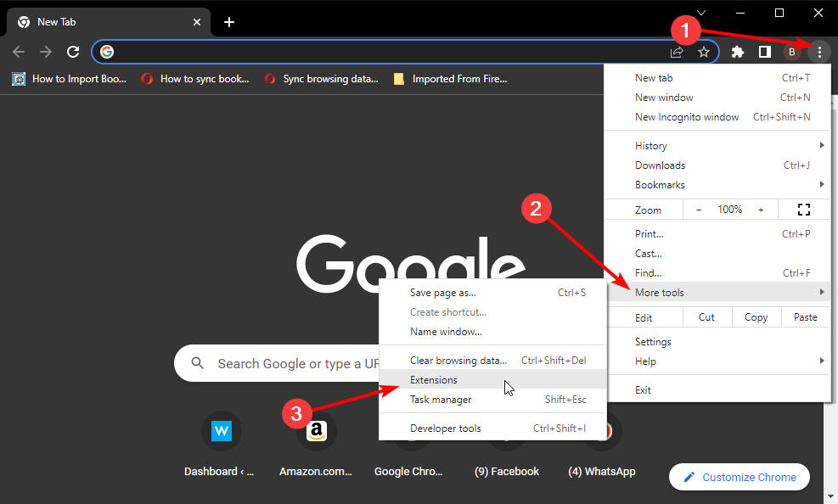Open the Amazon shortcut icon
Image resolution: width=838 pixels, height=504 pixels.
317,431
